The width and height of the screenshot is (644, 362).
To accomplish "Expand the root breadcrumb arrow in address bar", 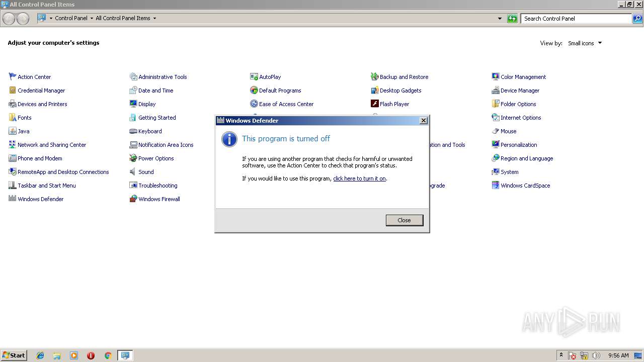I will point(51,18).
